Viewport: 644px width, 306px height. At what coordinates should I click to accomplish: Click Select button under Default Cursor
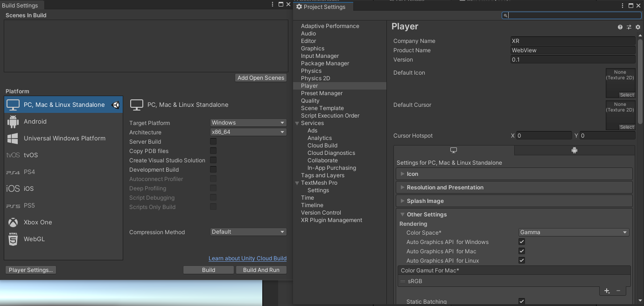click(x=627, y=127)
